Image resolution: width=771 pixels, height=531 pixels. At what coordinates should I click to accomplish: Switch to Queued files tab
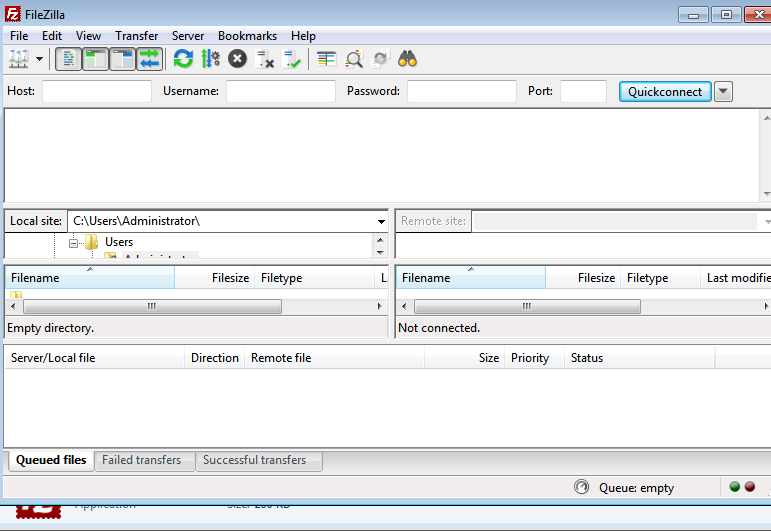pos(51,460)
